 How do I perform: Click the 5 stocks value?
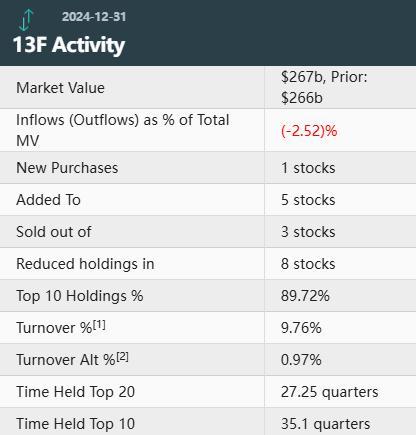pyautogui.click(x=308, y=200)
